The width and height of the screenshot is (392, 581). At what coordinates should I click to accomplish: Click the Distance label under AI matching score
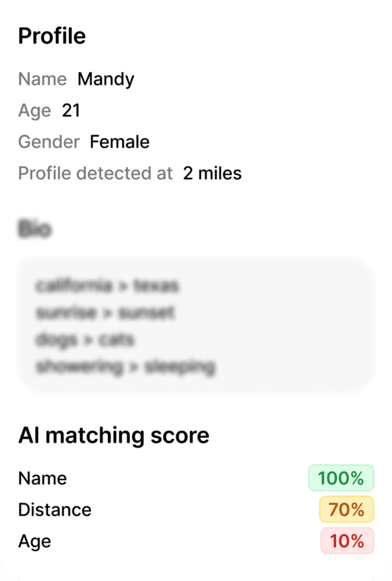point(55,510)
